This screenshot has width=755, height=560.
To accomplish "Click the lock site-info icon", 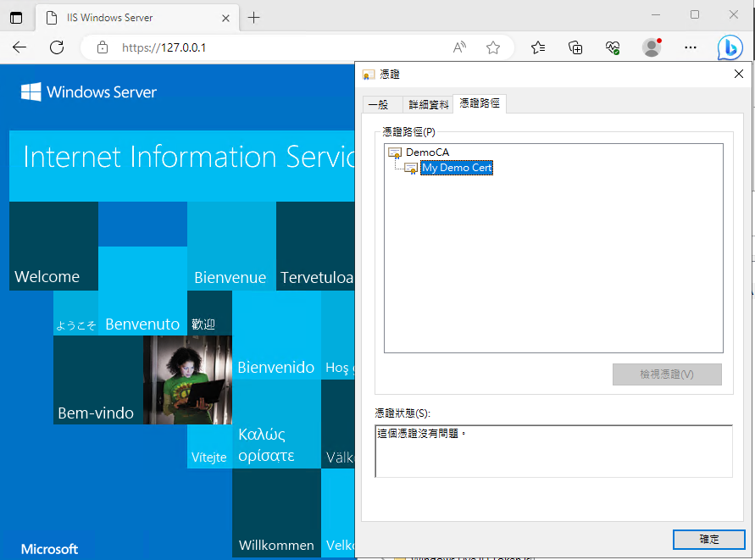I will coord(103,48).
